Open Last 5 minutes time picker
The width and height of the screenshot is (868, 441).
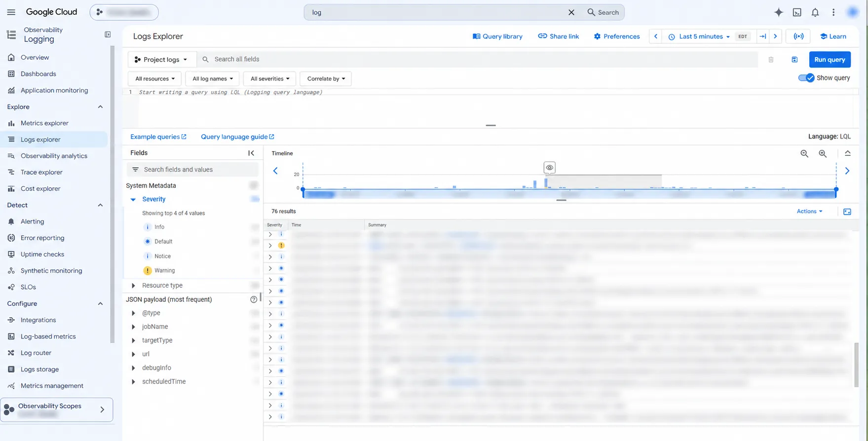click(x=699, y=37)
